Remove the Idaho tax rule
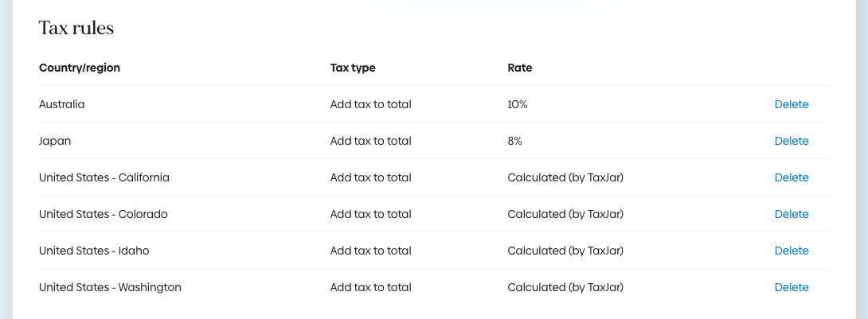868x319 pixels. (x=791, y=251)
